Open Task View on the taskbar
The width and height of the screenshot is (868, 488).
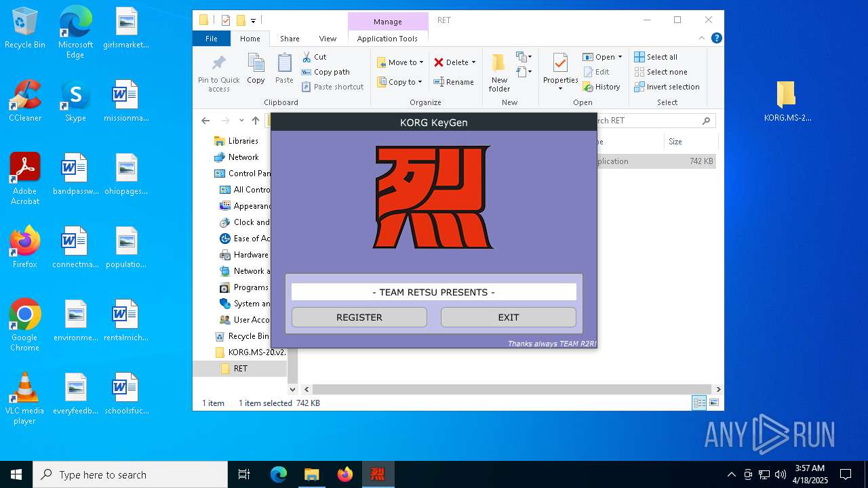(x=244, y=474)
